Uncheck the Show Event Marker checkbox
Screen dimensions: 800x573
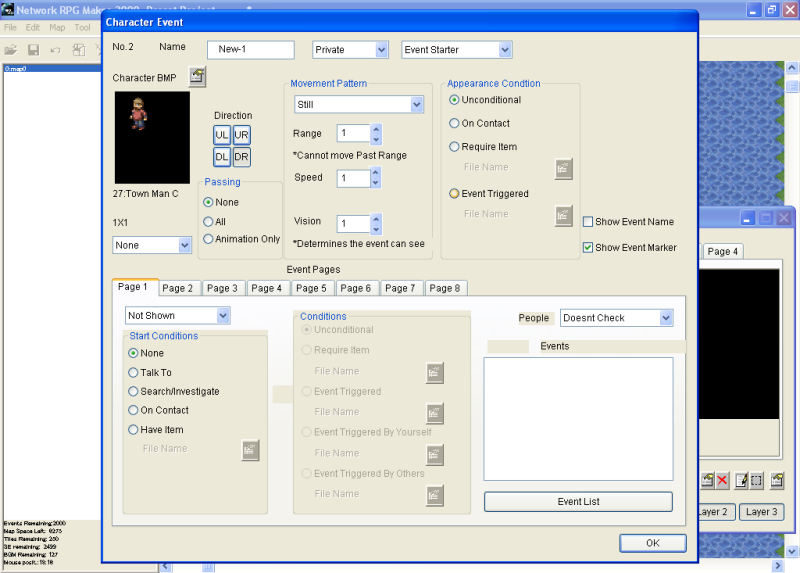(588, 248)
